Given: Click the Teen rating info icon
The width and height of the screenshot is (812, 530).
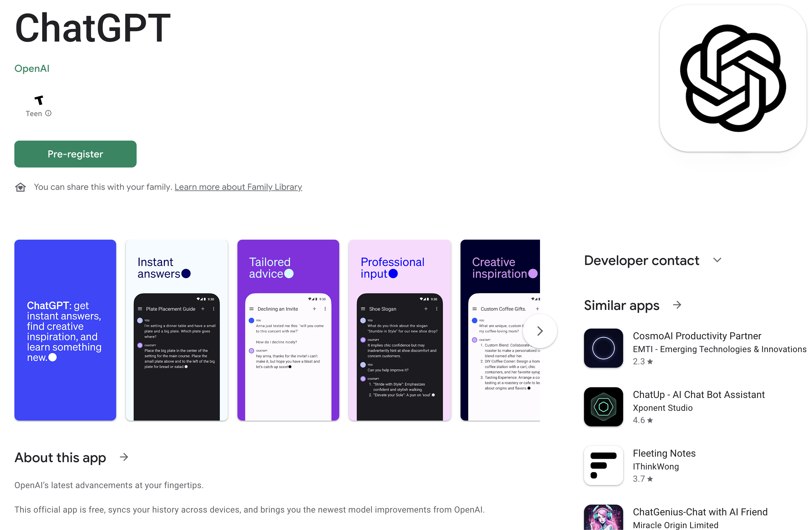Looking at the screenshot, I should point(48,112).
